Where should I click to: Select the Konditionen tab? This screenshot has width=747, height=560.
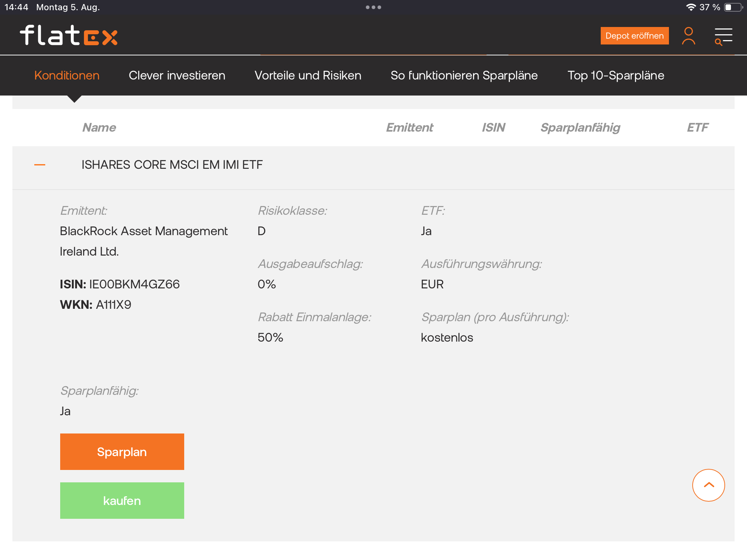[x=67, y=75]
